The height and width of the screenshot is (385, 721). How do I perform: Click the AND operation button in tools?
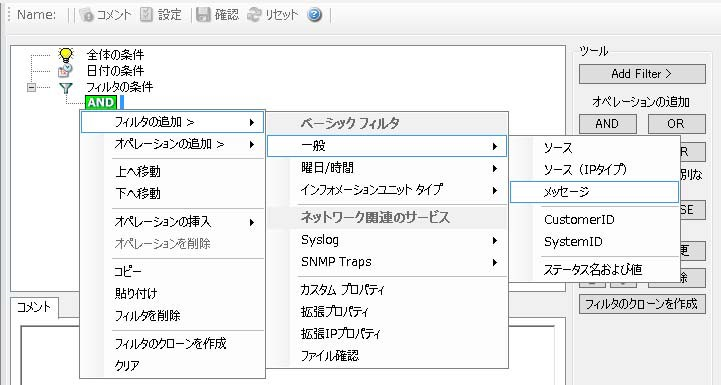point(607,124)
